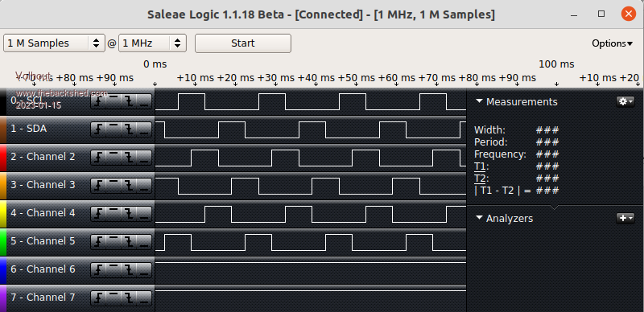
Task: Set falling edge trigger on Channel 6
Action: pos(129,269)
